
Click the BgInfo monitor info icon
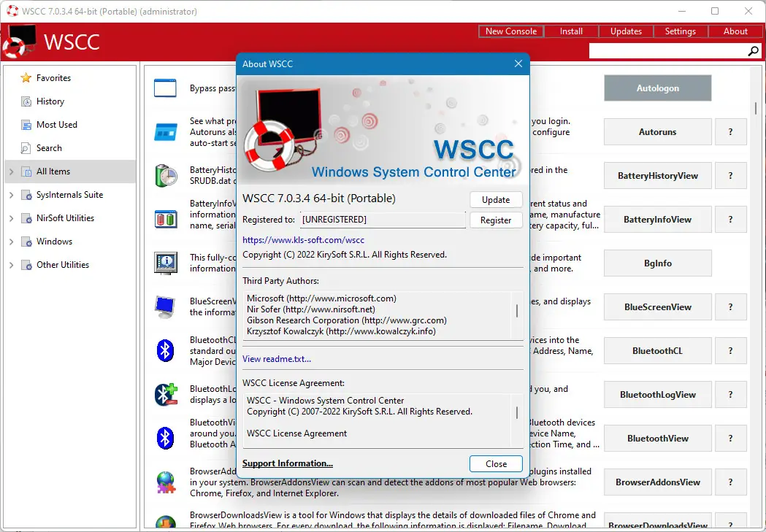(166, 263)
